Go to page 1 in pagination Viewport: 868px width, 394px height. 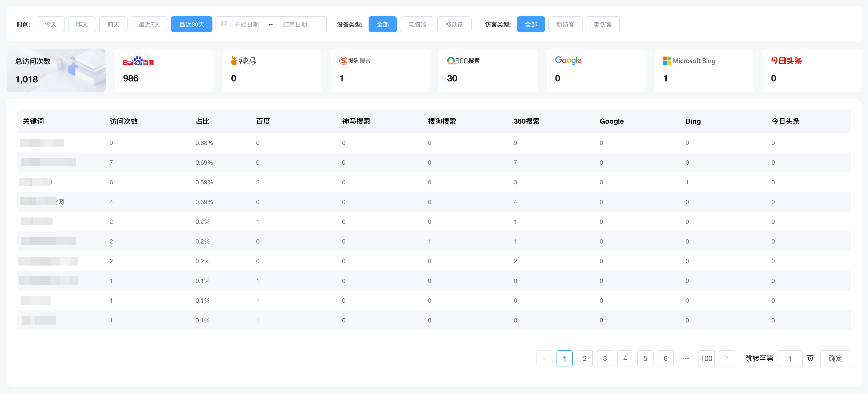coord(564,358)
